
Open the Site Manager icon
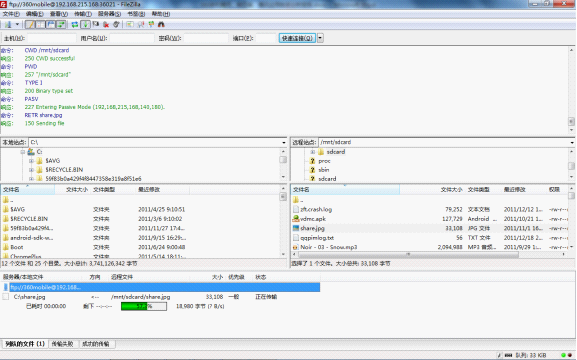(8, 25)
